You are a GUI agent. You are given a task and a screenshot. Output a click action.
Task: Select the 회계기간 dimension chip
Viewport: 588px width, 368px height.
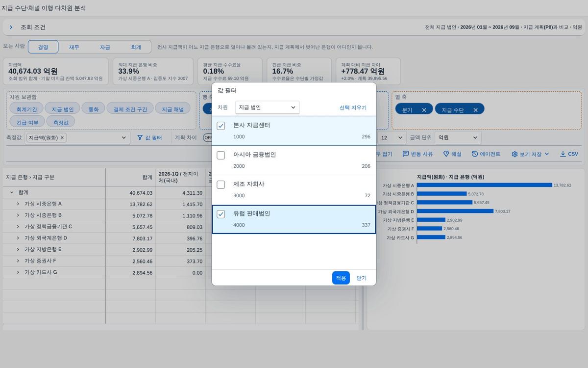27,109
